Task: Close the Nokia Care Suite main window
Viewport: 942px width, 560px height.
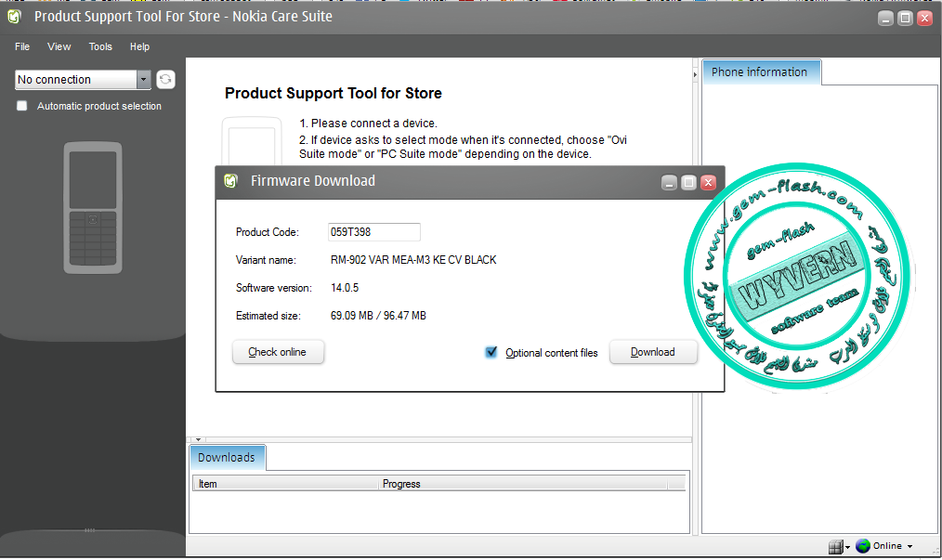Action: (924, 18)
